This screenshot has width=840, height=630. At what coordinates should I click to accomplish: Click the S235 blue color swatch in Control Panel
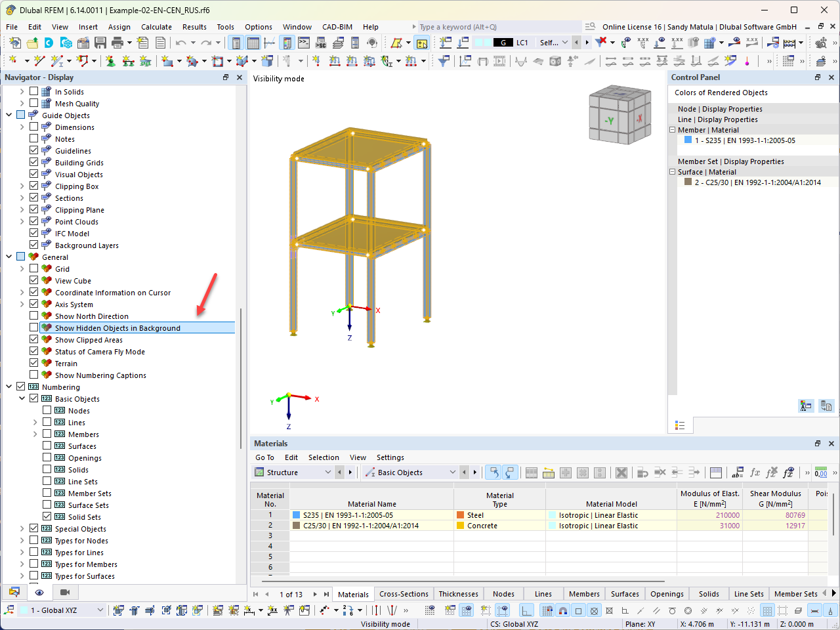tap(688, 140)
